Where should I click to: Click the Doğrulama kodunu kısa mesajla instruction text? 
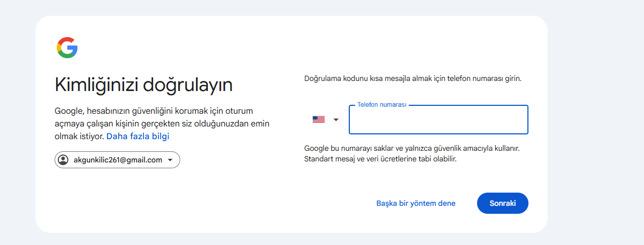(x=413, y=78)
